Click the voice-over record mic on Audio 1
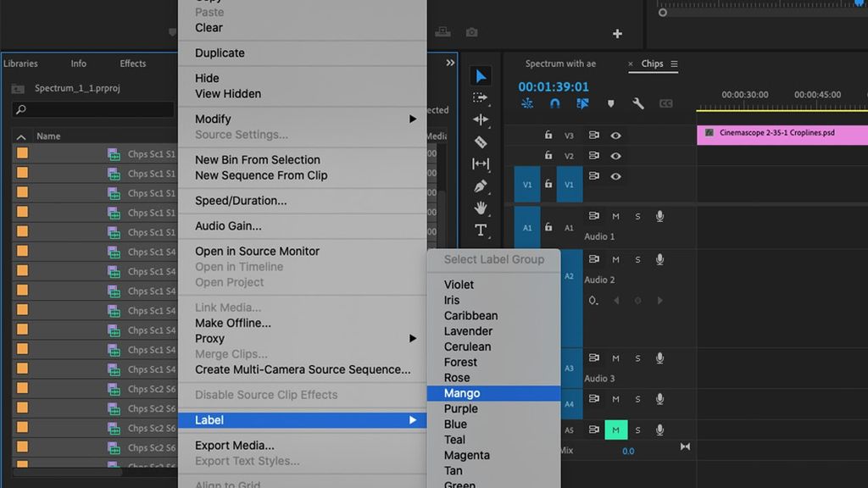Viewport: 868px width, 488px height. click(x=659, y=214)
